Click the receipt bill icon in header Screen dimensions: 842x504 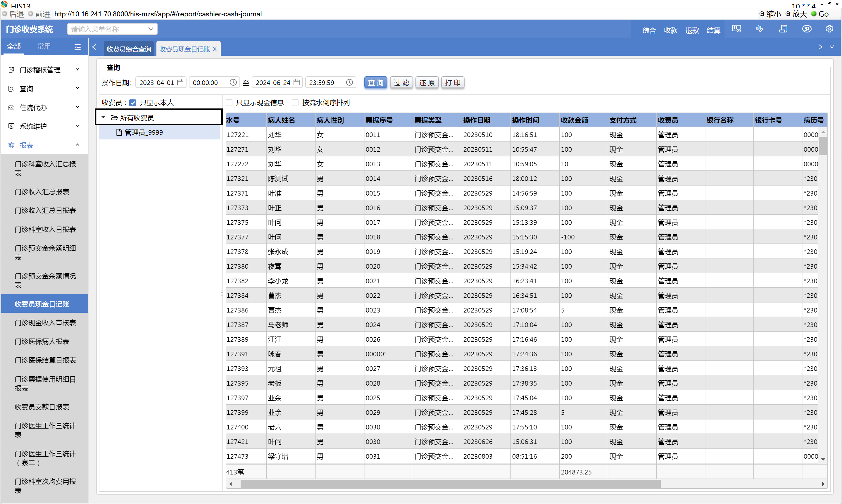coord(783,29)
